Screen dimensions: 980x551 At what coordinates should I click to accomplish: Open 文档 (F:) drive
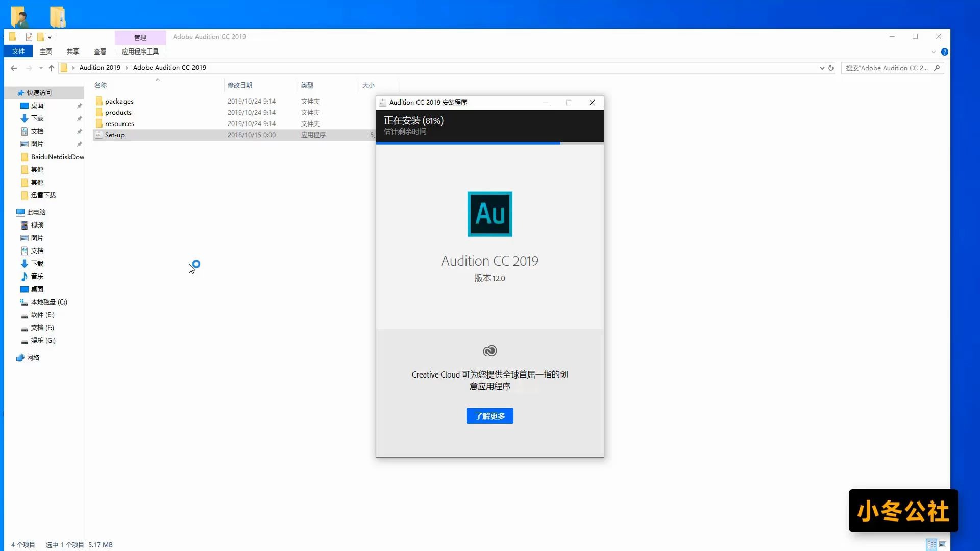(42, 328)
